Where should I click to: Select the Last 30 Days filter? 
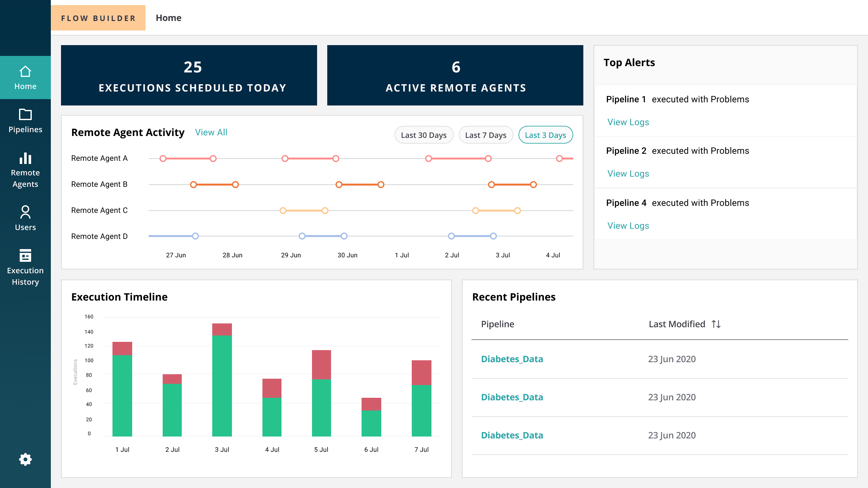[x=424, y=135]
